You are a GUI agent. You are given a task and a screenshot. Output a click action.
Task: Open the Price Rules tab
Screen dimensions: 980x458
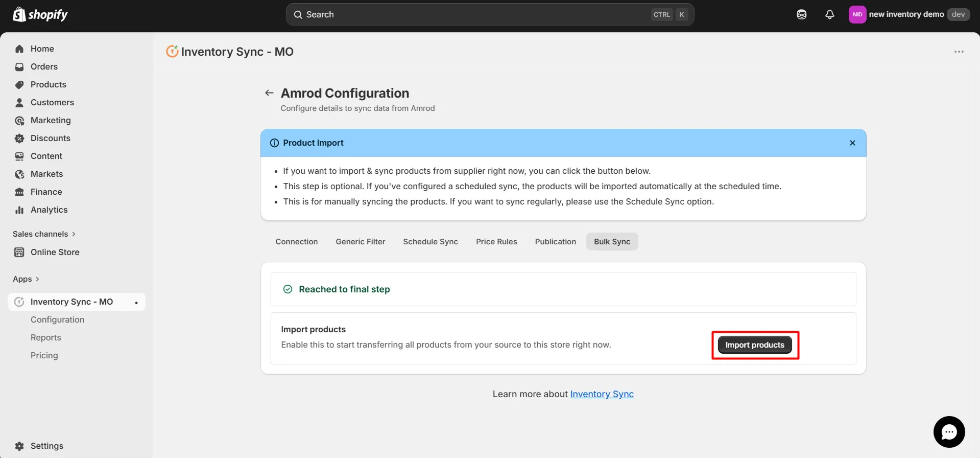point(496,242)
